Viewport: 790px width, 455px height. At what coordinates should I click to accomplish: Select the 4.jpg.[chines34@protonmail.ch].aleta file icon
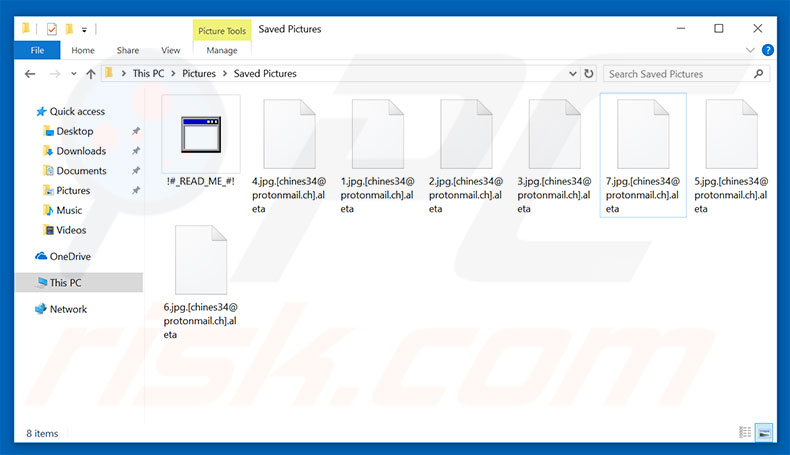[x=289, y=134]
